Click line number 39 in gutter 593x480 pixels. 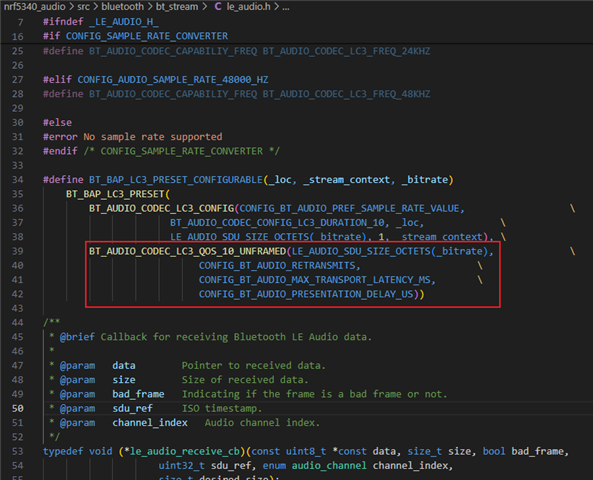point(17,251)
